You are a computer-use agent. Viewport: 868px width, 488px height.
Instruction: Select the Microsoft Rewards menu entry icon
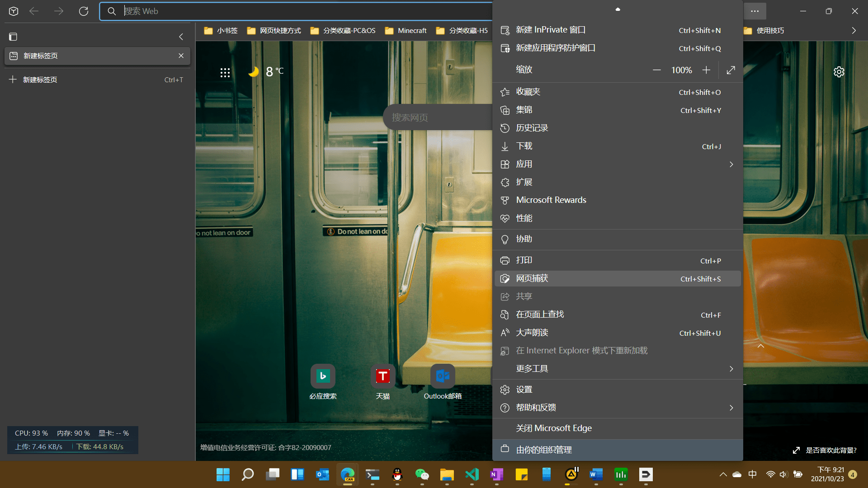point(505,200)
